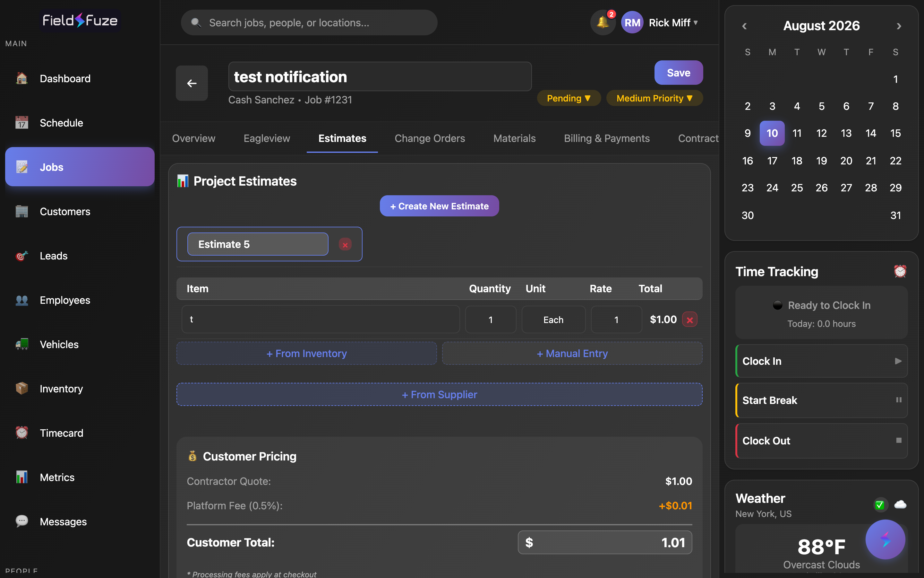This screenshot has width=924, height=578.
Task: Open Inventory in the sidebar
Action: [x=80, y=389]
